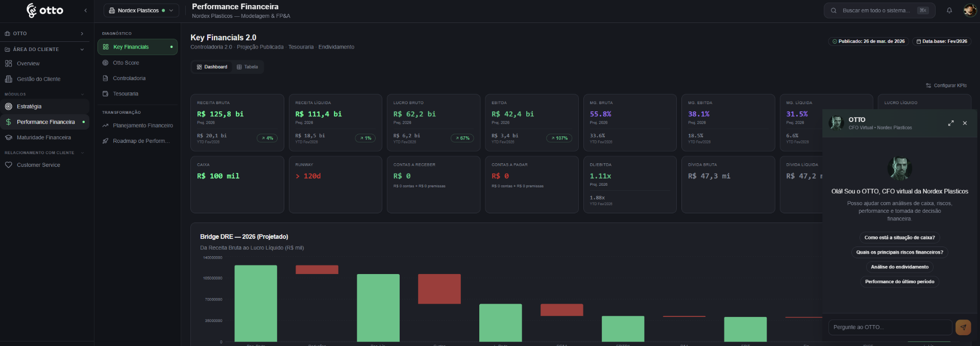The width and height of the screenshot is (980, 346).
Task: Open Gestão do Cliente
Action: [38, 79]
